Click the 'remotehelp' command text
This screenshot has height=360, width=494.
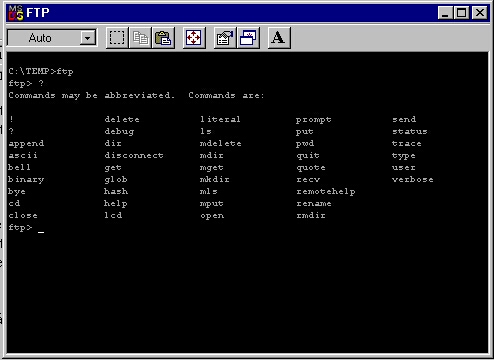[326, 192]
